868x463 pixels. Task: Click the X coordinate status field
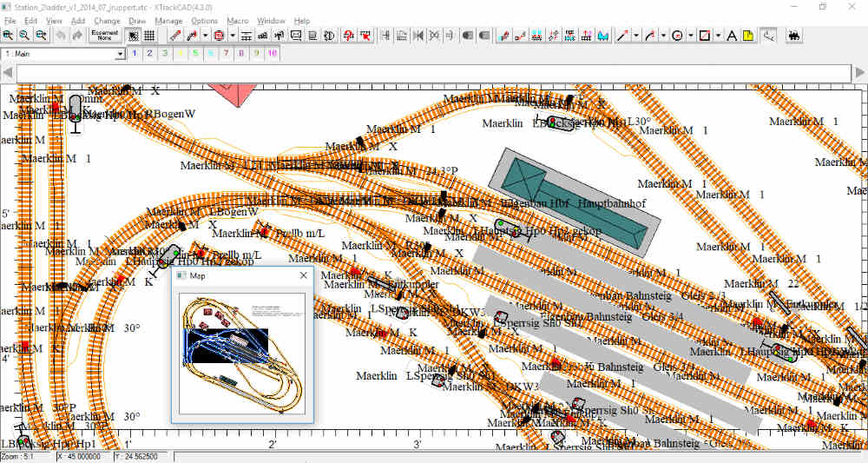[x=83, y=457]
